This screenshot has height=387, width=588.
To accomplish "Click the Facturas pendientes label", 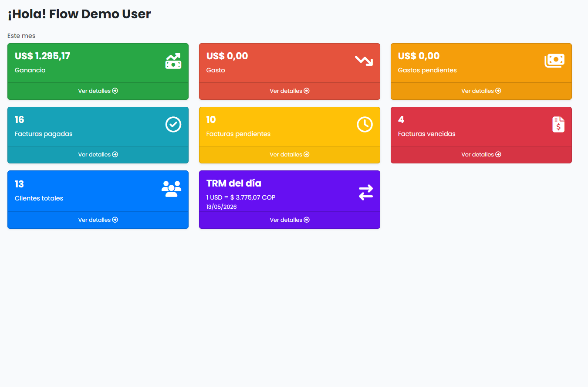I will [239, 134].
